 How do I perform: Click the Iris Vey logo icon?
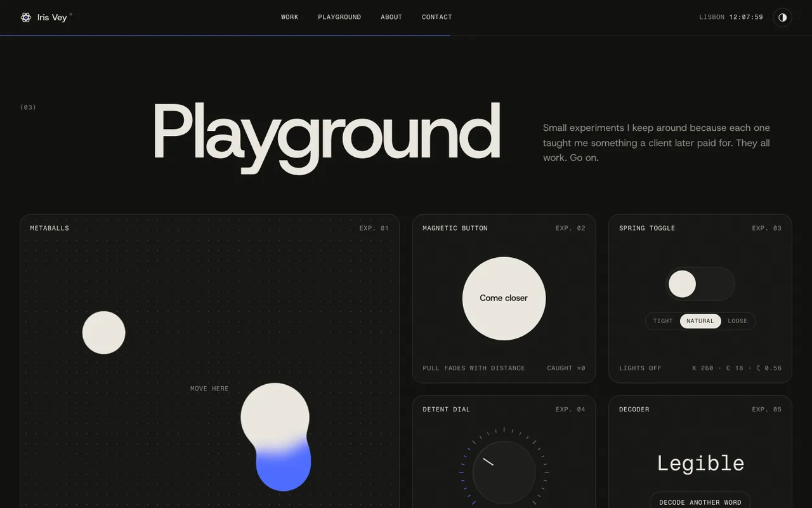pos(26,17)
